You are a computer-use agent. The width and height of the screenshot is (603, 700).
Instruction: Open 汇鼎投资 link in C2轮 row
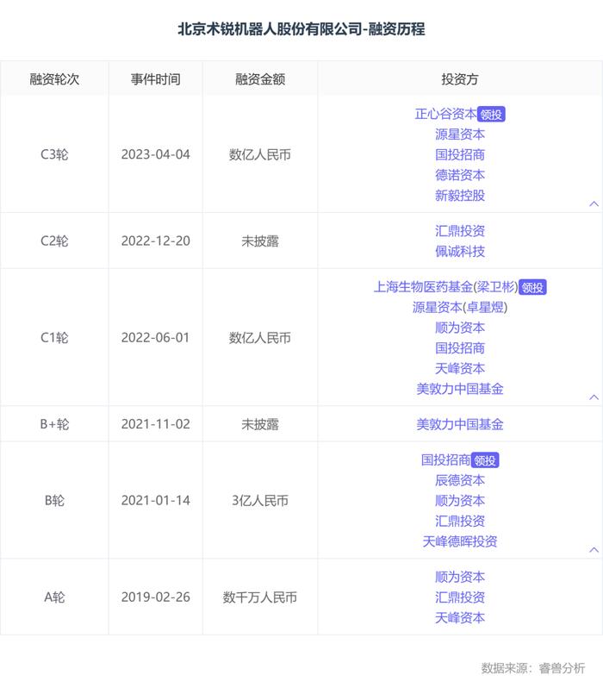[460, 231]
